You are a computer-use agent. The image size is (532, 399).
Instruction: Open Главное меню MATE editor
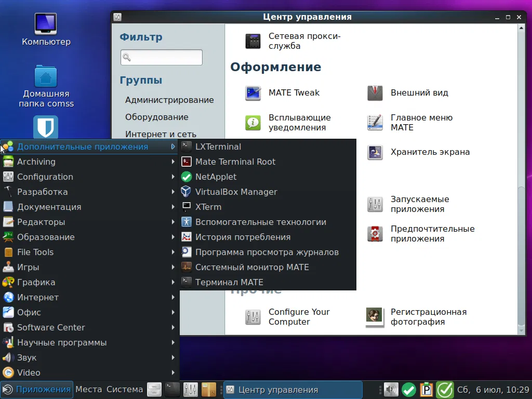(410, 123)
